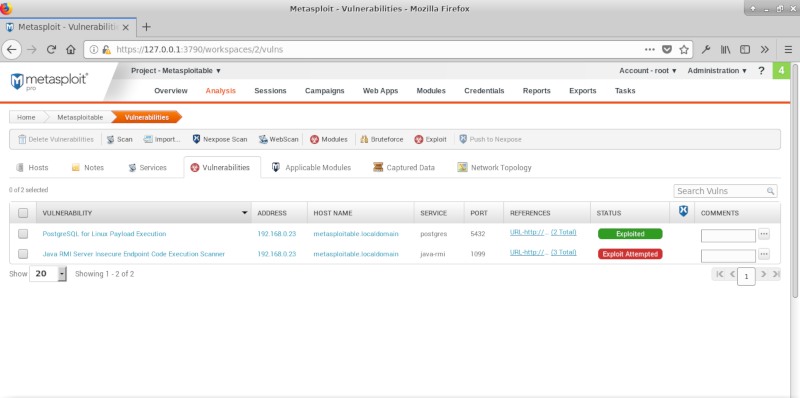
Task: Open the Tasks menu
Action: [625, 91]
